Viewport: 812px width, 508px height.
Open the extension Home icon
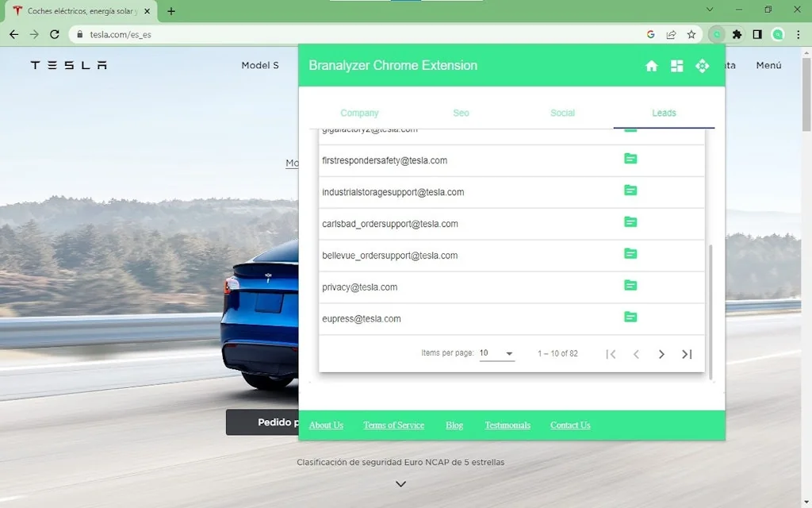point(651,66)
